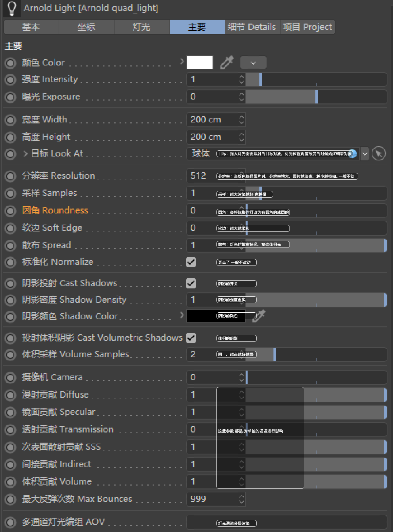
Task: Toggle the Transmission animation dot
Action: point(10,430)
